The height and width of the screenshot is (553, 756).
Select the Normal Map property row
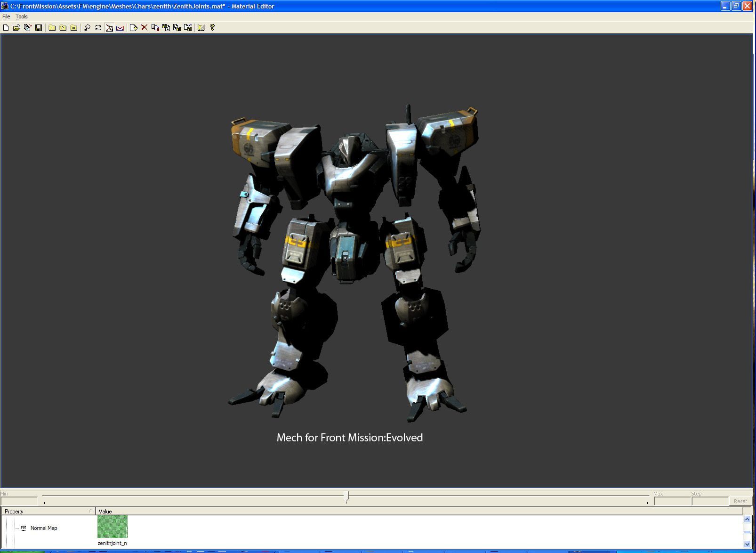click(44, 528)
